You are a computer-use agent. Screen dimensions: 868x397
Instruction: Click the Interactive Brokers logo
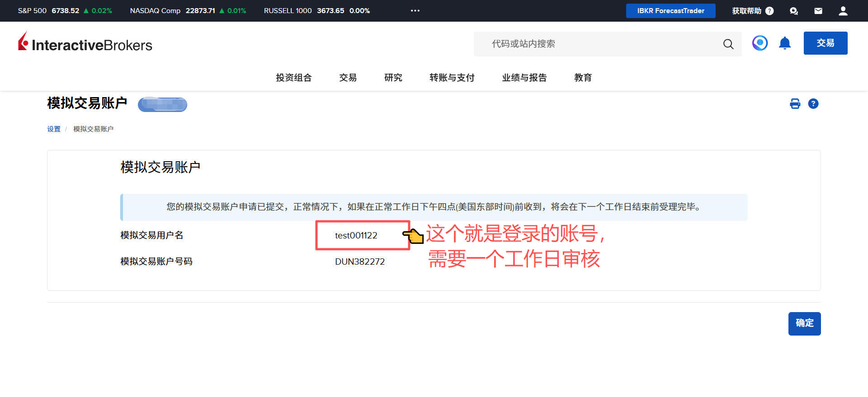(85, 43)
